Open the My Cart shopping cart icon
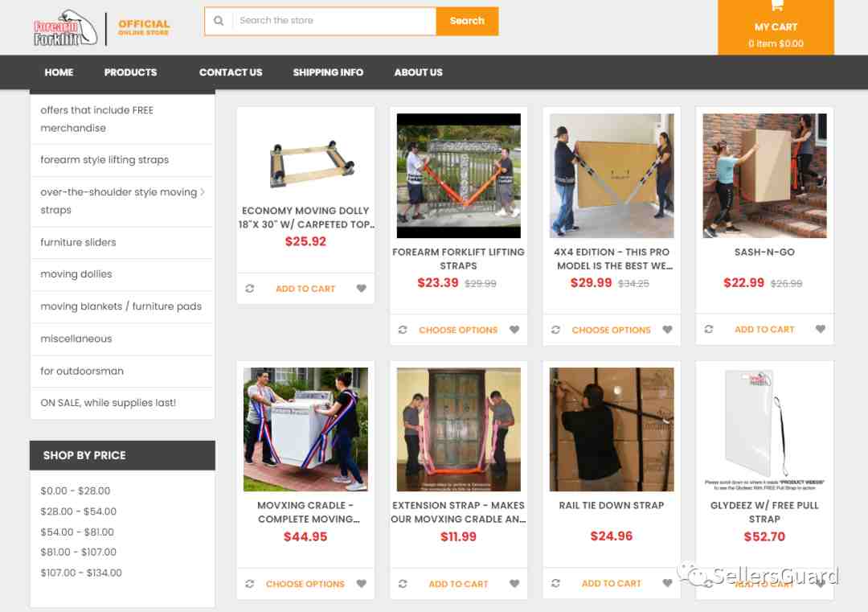This screenshot has width=868, height=612. 776,6
